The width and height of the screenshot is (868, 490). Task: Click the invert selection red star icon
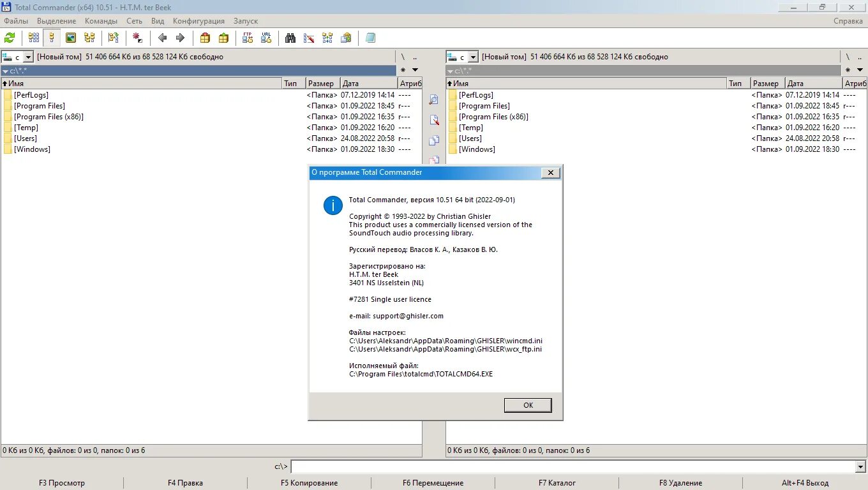pyautogui.click(x=138, y=38)
